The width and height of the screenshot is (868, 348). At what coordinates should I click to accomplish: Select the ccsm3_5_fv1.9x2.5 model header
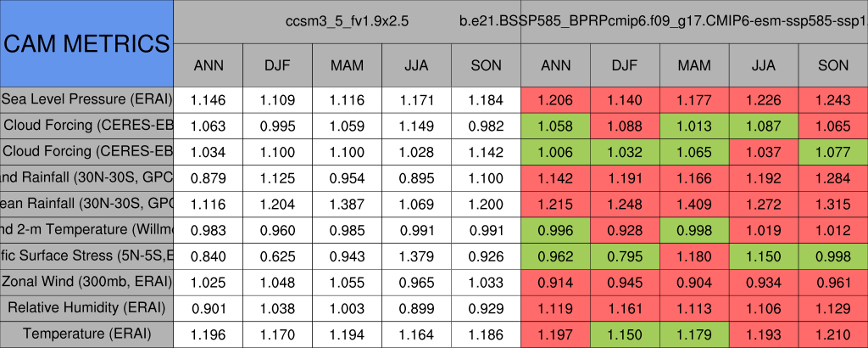348,22
